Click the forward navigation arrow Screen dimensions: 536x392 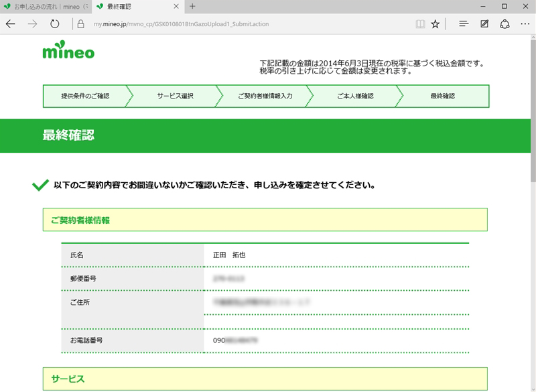coord(32,24)
